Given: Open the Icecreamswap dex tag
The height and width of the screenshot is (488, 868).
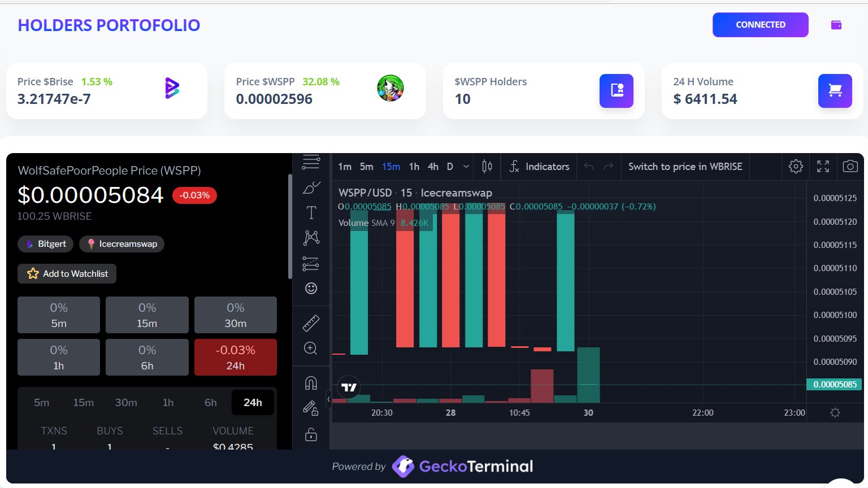Looking at the screenshot, I should click(x=122, y=244).
